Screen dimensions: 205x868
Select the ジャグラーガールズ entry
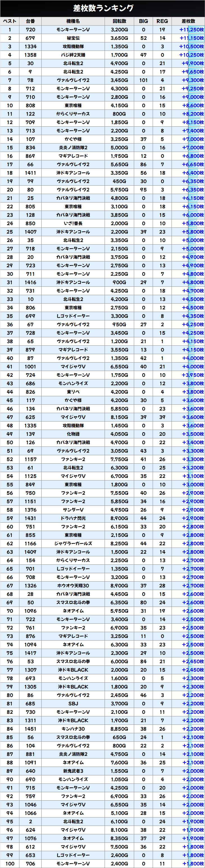point(73,543)
